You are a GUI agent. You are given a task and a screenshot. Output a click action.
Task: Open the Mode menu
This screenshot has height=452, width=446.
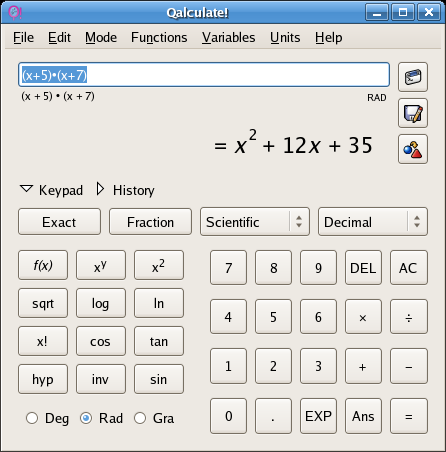101,37
